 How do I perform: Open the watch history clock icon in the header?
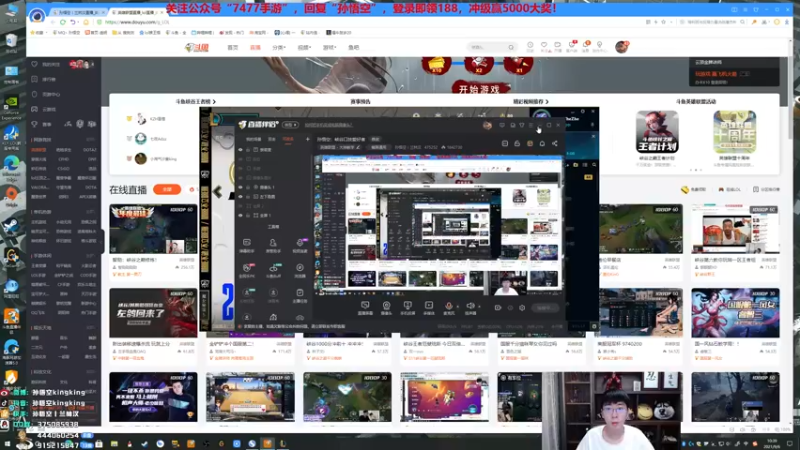click(x=530, y=46)
